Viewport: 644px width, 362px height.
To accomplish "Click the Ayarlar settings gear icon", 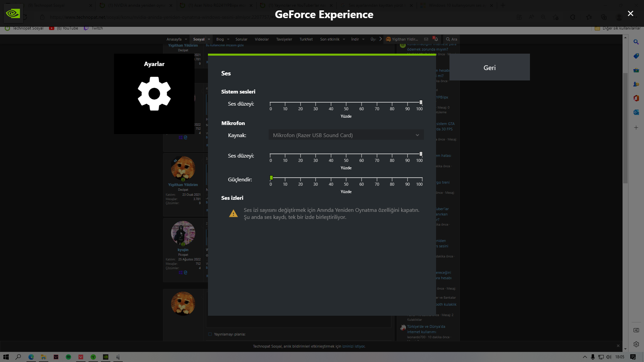I will coord(154,94).
